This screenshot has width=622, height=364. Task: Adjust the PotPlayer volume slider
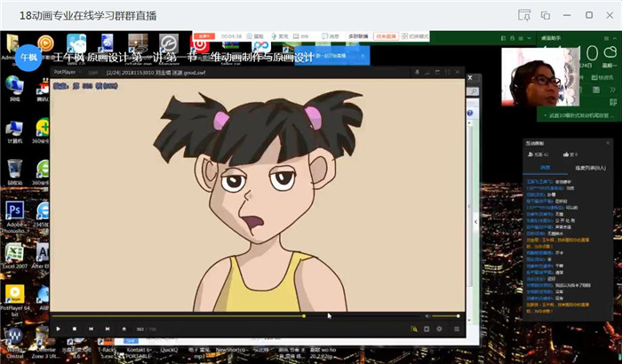pos(445,316)
